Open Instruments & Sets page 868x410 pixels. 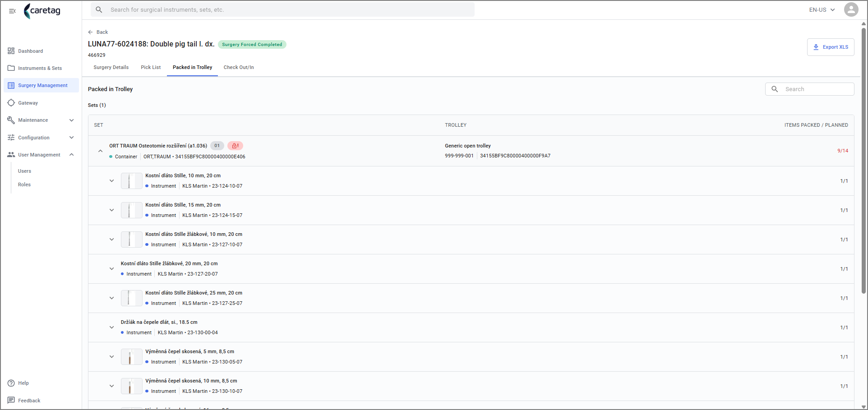(41, 68)
